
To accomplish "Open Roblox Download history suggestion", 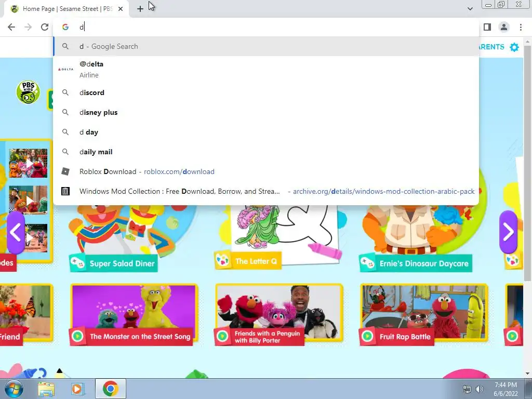I will click(x=266, y=171).
